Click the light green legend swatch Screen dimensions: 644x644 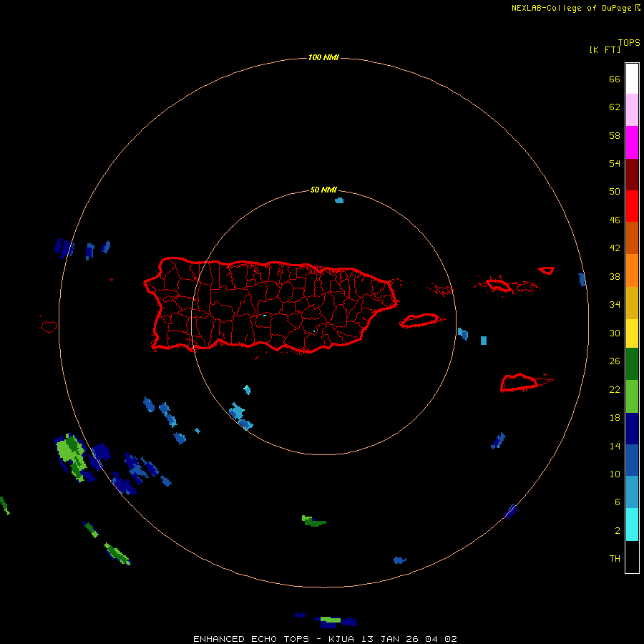632,396
